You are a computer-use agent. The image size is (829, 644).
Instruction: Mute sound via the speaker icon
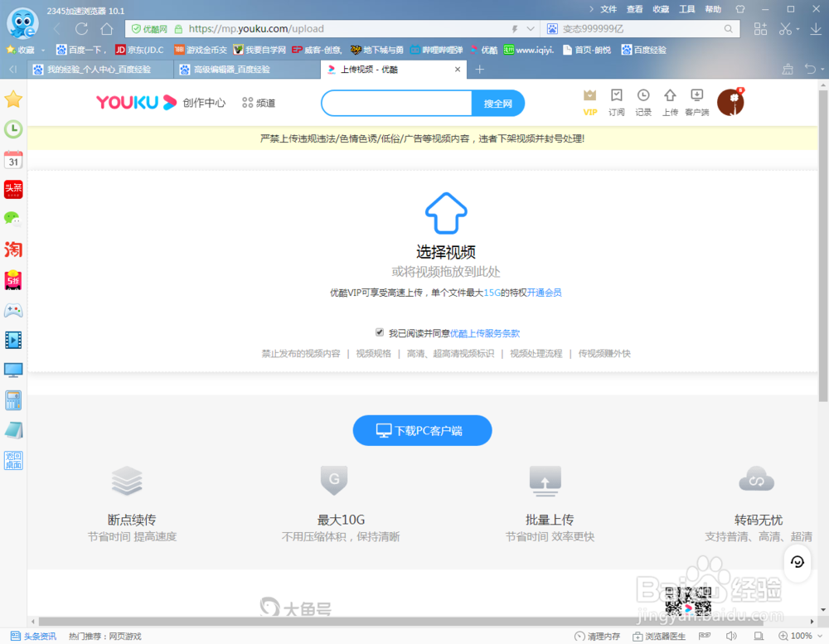tap(731, 636)
